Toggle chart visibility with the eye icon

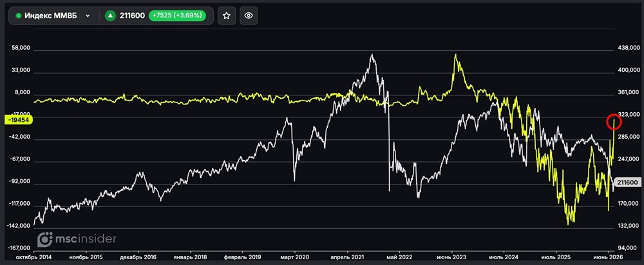249,15
